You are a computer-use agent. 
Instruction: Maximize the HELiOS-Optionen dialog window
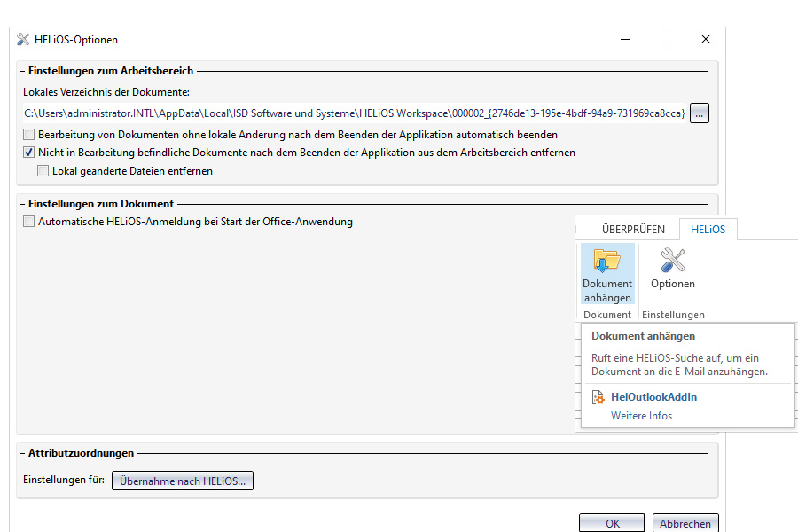(x=665, y=40)
